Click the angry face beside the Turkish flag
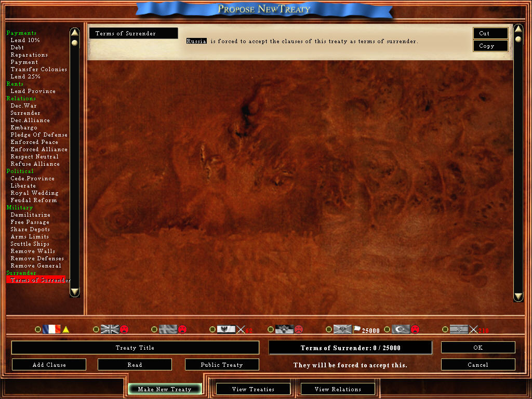 pos(415,329)
